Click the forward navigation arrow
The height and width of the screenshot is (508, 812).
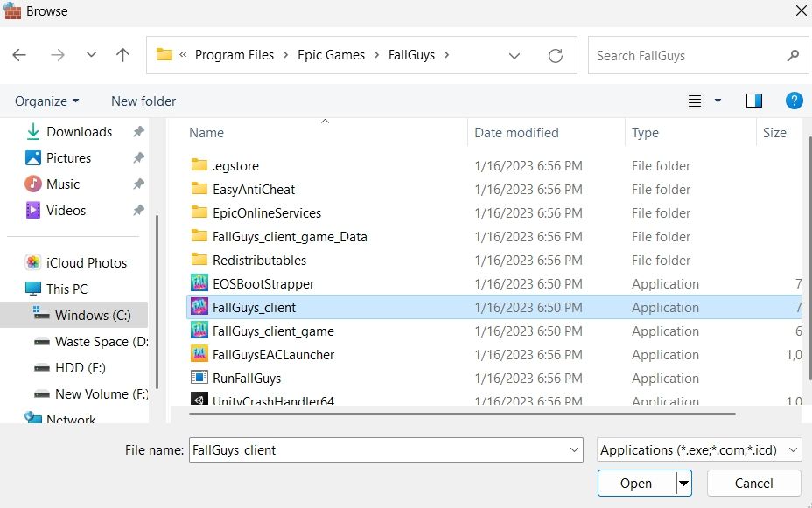coord(58,55)
